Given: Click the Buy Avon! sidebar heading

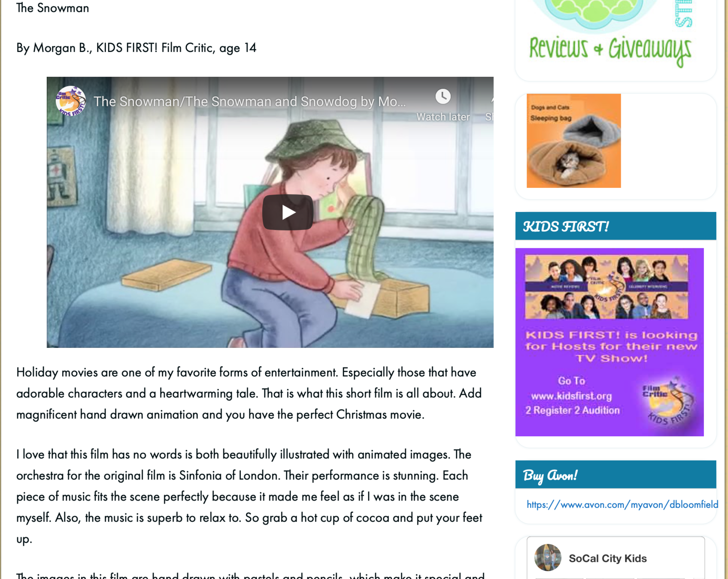Looking at the screenshot, I should coord(550,475).
